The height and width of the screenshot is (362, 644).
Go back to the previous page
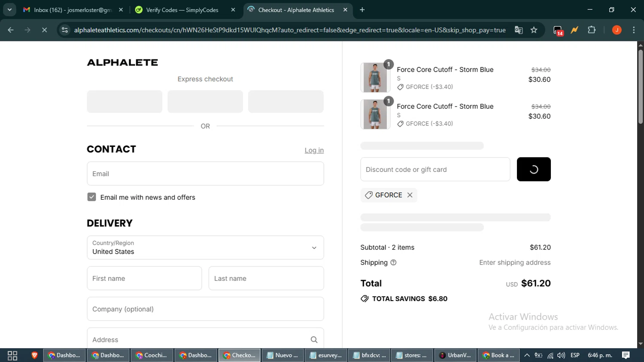click(x=11, y=30)
